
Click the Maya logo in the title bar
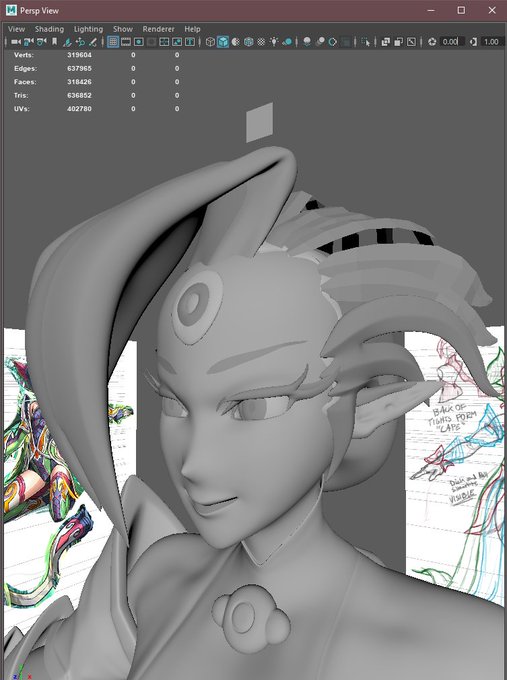coord(11,10)
